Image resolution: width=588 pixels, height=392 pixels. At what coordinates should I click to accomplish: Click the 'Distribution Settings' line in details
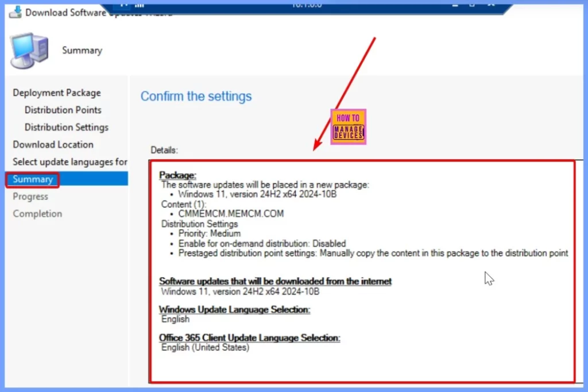point(199,224)
